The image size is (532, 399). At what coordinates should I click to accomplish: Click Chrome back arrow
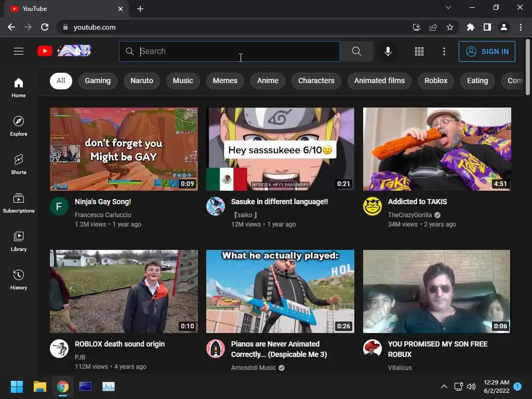(x=11, y=27)
